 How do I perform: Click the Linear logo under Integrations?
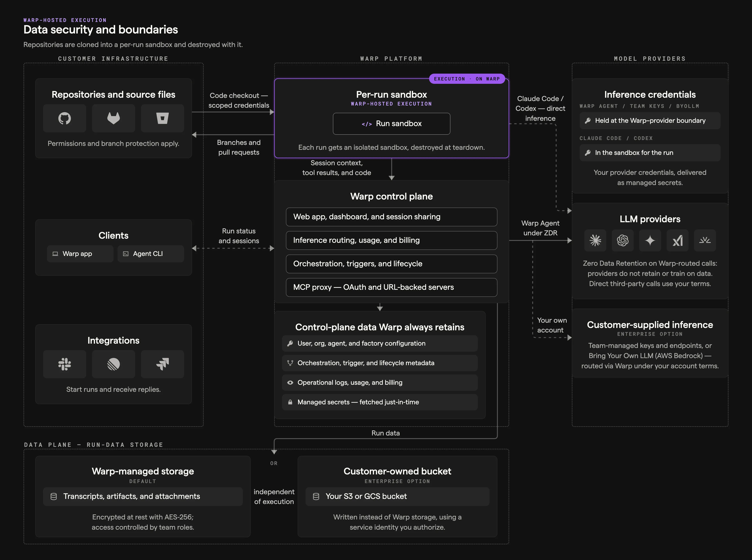pos(114,364)
